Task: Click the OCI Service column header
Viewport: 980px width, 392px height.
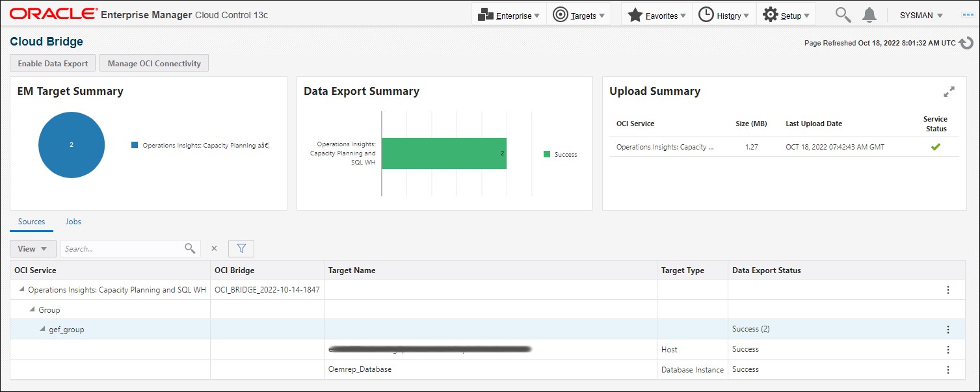Action: (110, 270)
